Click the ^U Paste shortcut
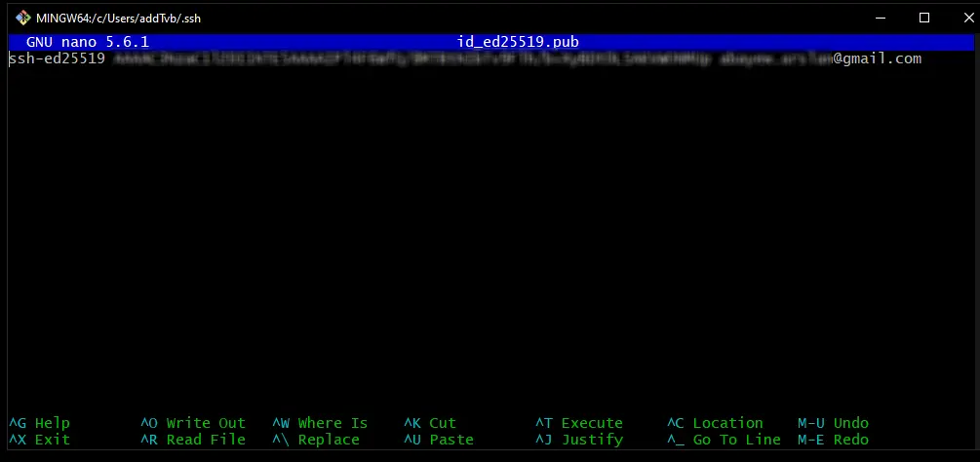Screen dimensions: 980x462 [x=439, y=440]
